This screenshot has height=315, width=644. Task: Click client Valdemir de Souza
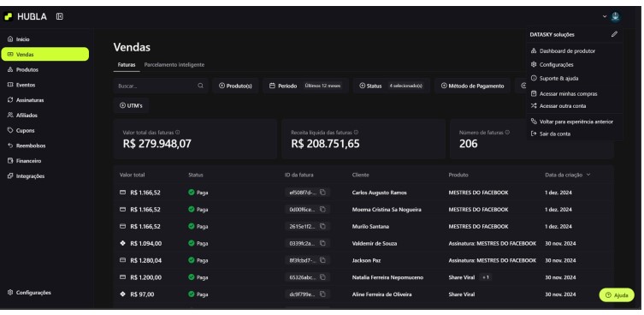point(375,243)
